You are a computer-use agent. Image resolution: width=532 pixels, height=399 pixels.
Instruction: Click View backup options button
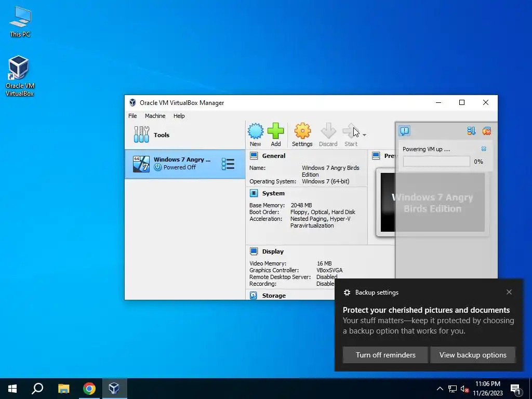tap(473, 355)
